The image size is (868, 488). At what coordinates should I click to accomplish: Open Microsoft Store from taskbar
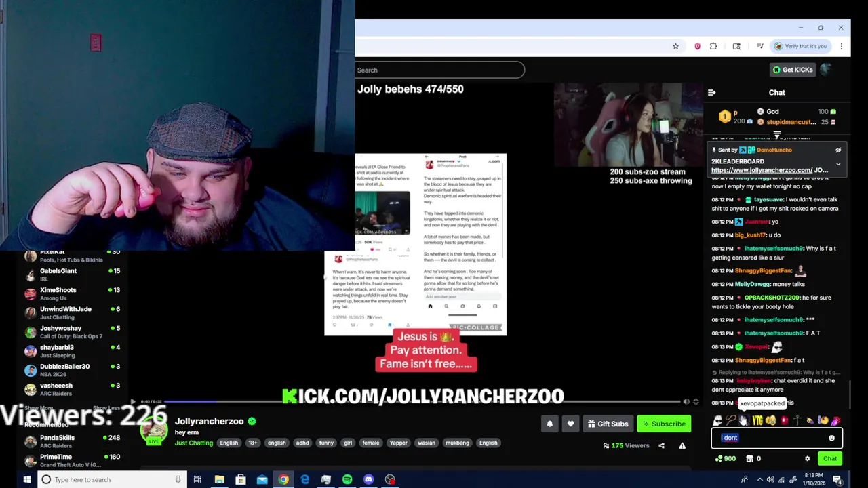[x=241, y=480]
